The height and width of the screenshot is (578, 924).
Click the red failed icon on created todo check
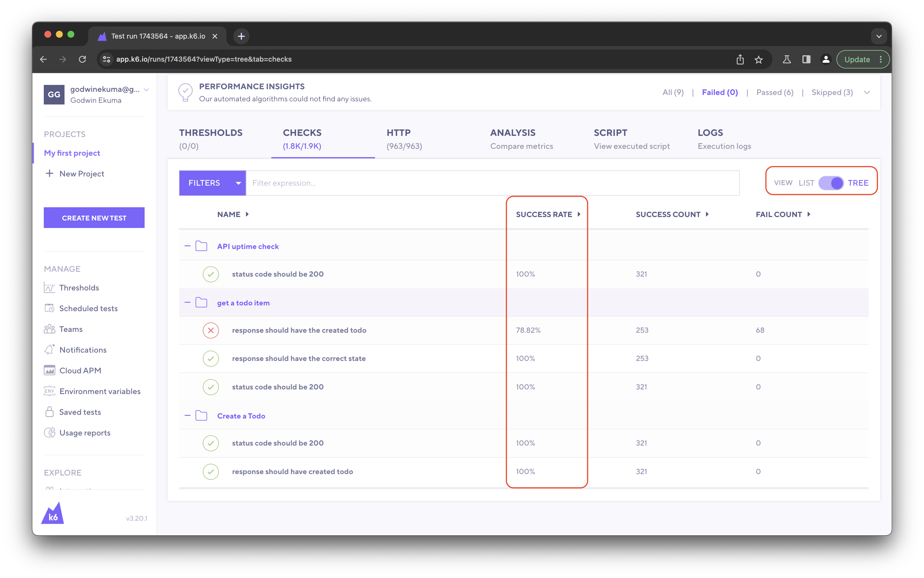point(211,330)
